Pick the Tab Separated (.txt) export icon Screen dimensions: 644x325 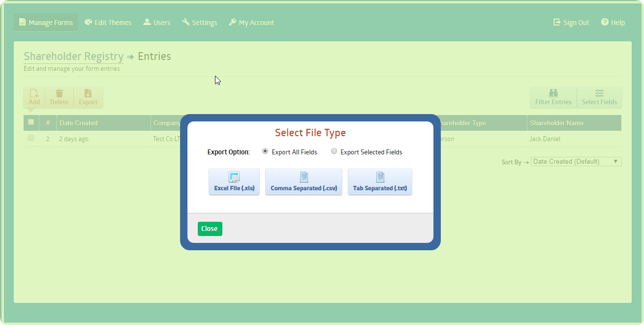(380, 177)
